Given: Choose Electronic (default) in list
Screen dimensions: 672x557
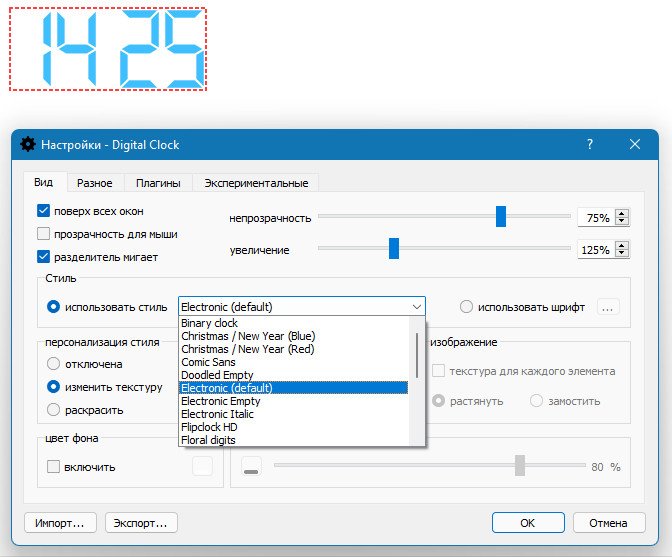Looking at the screenshot, I should (x=294, y=388).
